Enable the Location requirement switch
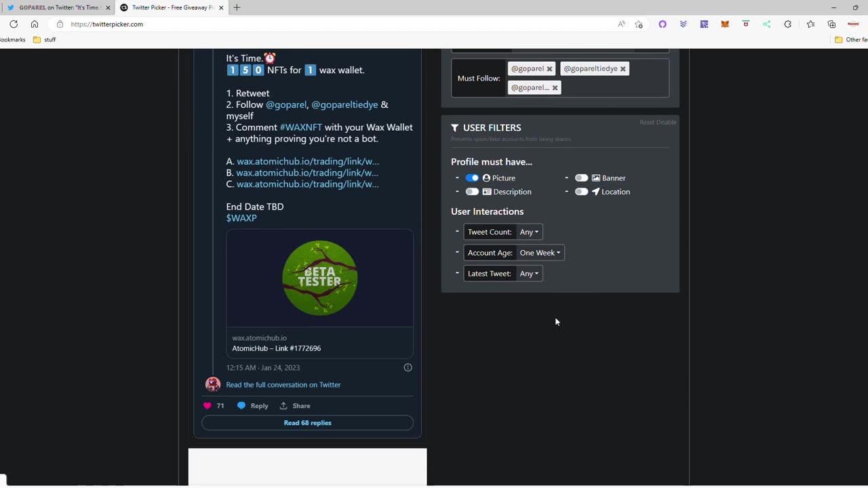Viewport: 868px width, 488px height. [581, 192]
